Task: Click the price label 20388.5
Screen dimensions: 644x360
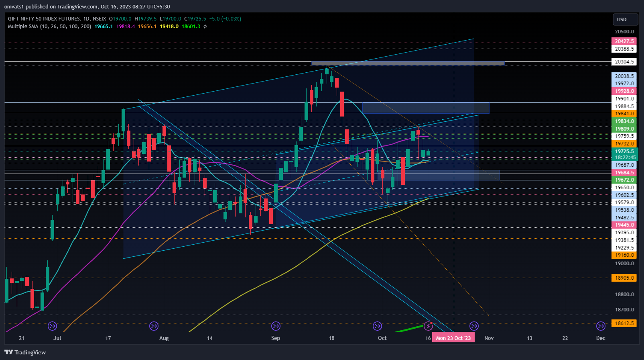Action: click(x=625, y=49)
